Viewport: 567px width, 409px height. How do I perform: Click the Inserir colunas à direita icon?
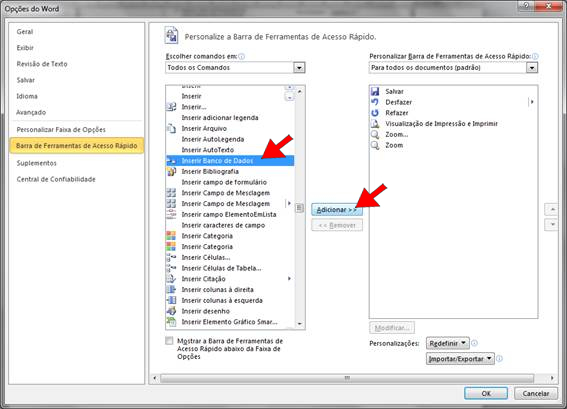click(x=171, y=290)
